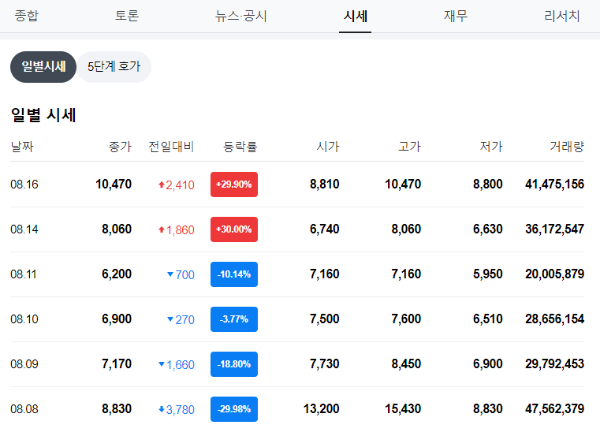Select the 08.14 date cell
600x429 pixels.
(24, 229)
